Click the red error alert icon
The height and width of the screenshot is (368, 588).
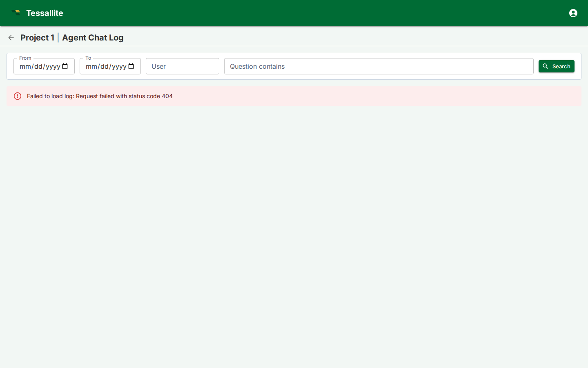pyautogui.click(x=18, y=96)
